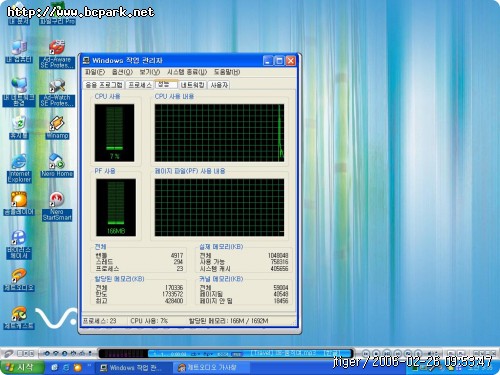The height and width of the screenshot is (375, 500).
Task: Launch GOM Player from the quick launch bar
Action: coord(78,367)
